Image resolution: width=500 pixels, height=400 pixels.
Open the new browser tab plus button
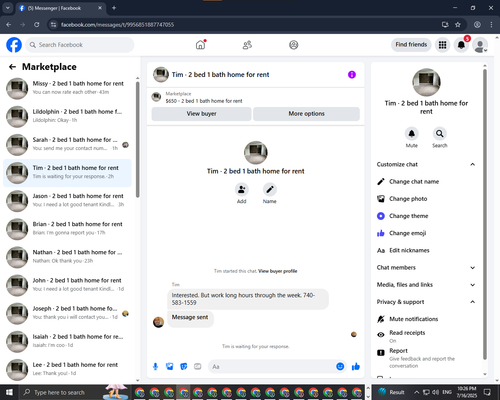point(114,8)
